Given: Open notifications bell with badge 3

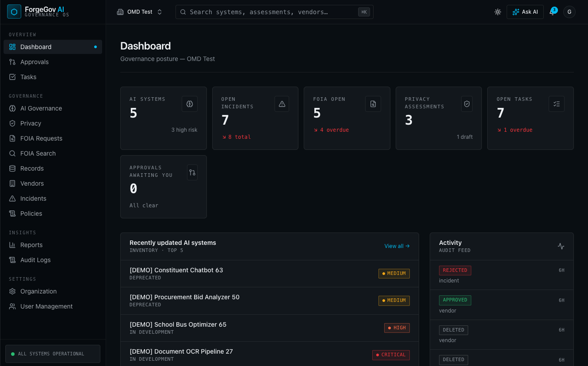Looking at the screenshot, I should 553,12.
